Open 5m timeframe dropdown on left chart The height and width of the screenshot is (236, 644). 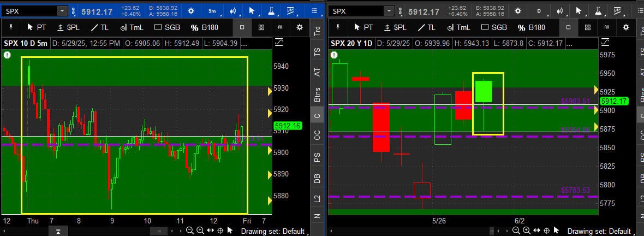point(213,11)
